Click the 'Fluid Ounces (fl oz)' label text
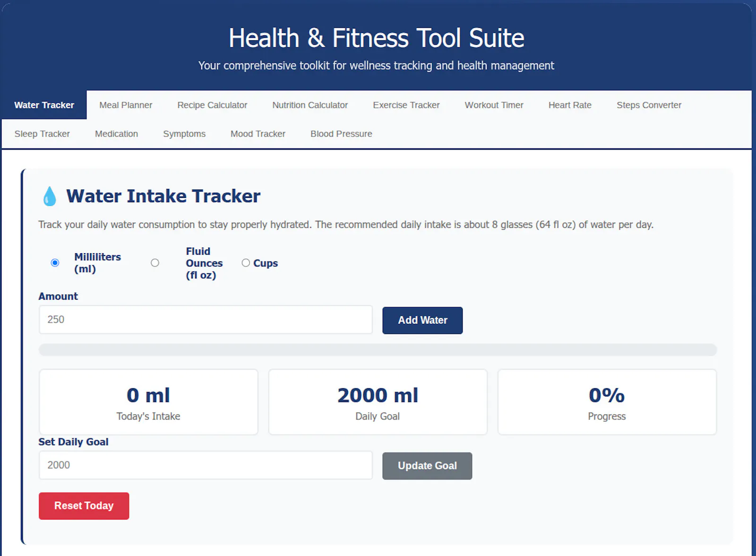Viewport: 756px width, 556px height. 204,263
